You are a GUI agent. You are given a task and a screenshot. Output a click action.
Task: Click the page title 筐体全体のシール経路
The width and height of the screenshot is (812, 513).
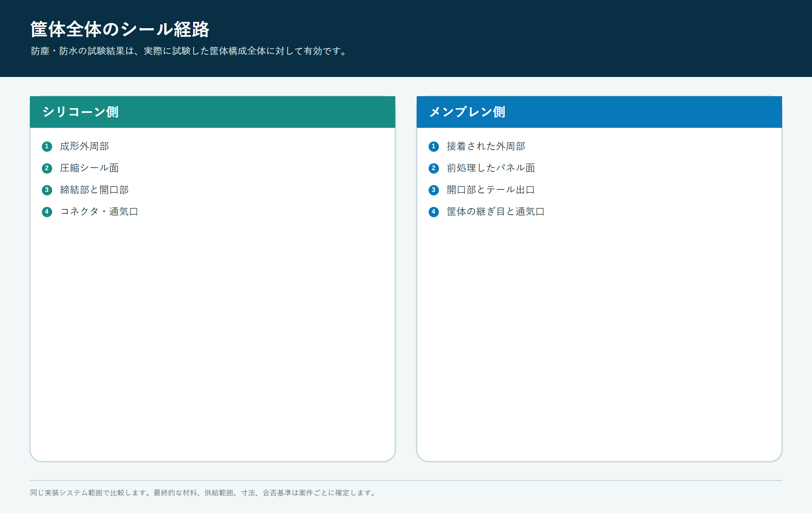[x=120, y=29]
